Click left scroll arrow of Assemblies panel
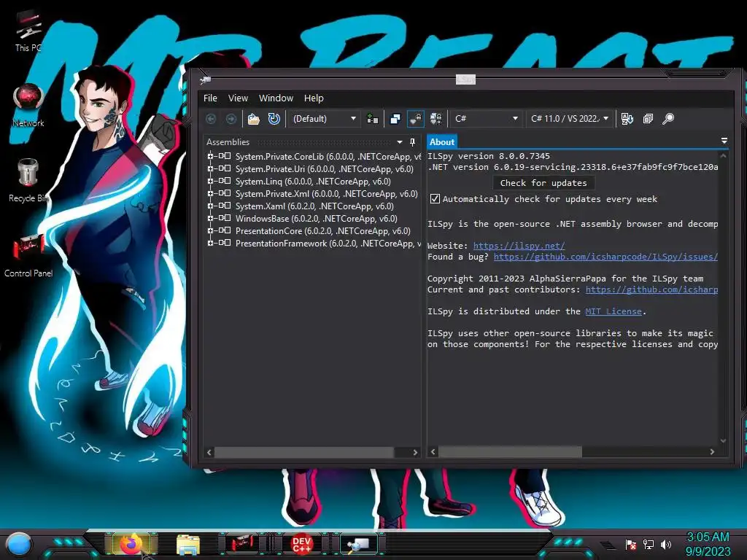The image size is (747, 560). click(x=209, y=452)
